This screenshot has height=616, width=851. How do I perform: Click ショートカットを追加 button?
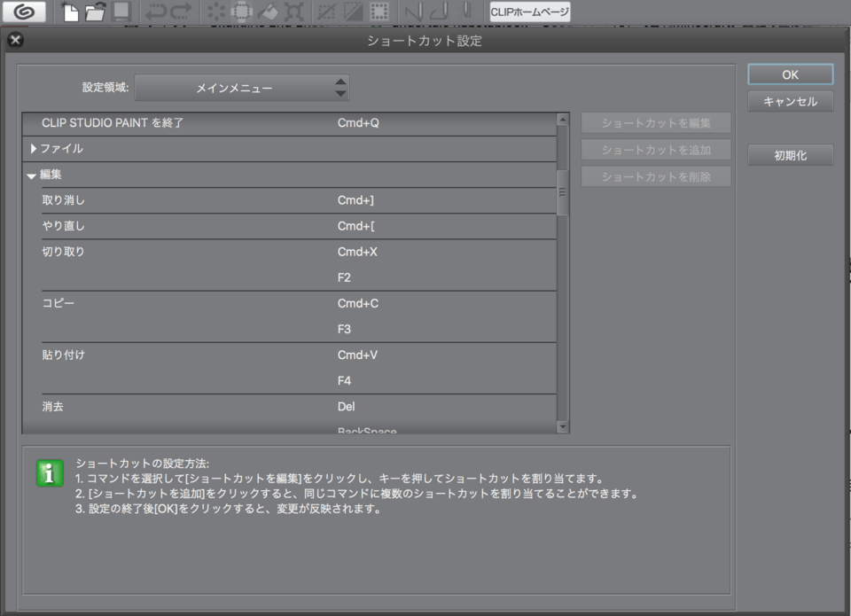(x=656, y=150)
